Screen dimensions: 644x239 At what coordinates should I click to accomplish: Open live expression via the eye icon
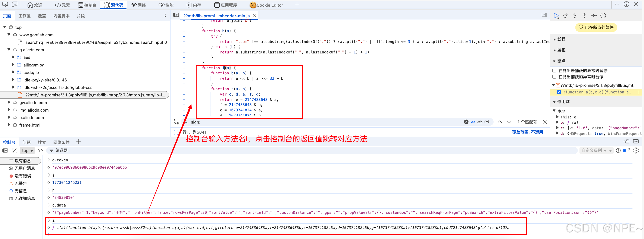40,150
